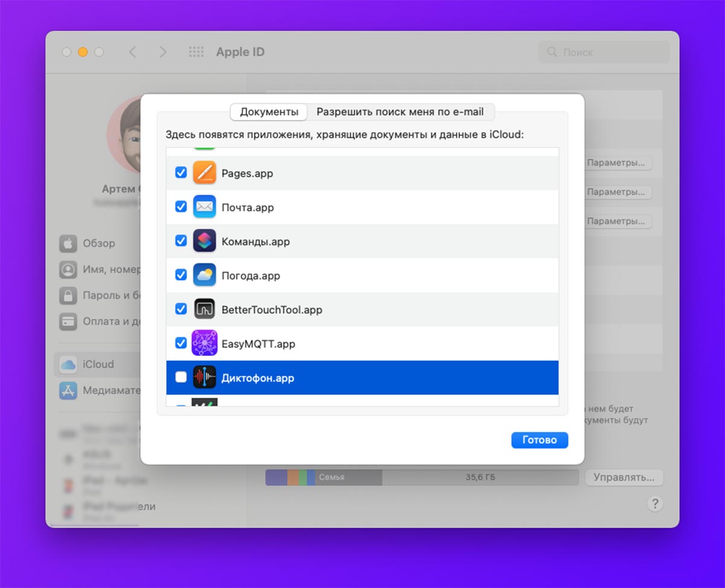Click the Диктофон voice memo icon
Screen dimensions: 725x588
[x=204, y=378]
